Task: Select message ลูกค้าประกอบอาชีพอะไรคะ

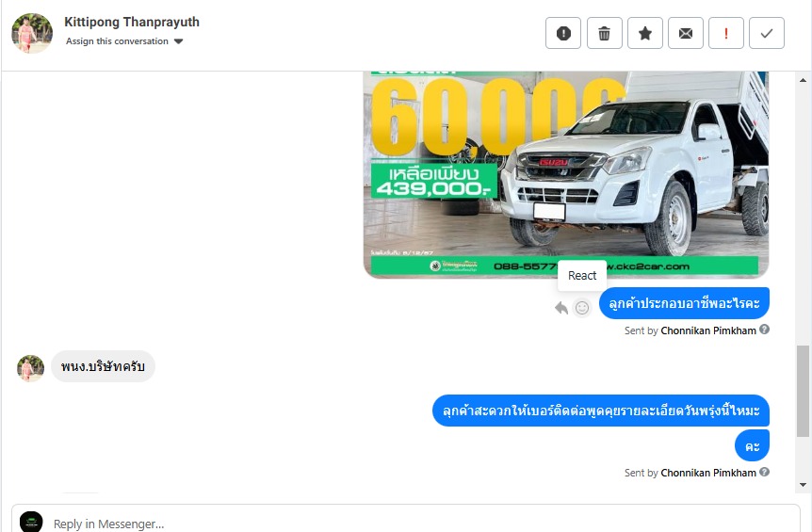Action: [x=684, y=303]
